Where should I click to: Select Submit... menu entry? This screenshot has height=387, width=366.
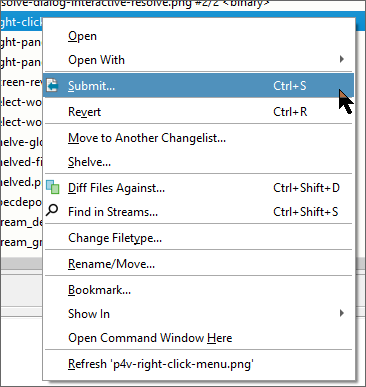point(198,86)
